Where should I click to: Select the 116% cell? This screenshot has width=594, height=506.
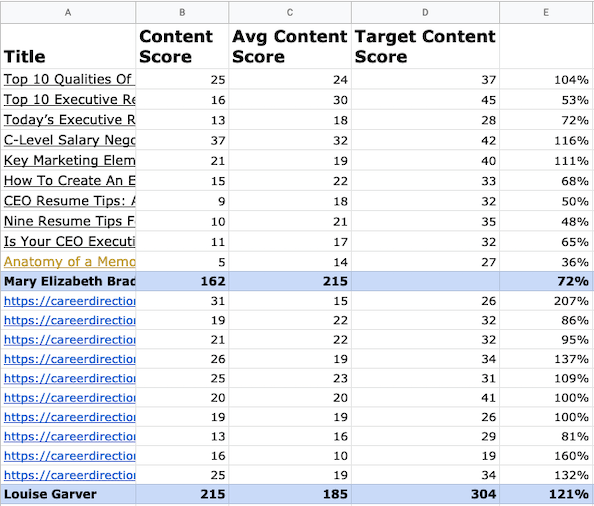[546, 141]
